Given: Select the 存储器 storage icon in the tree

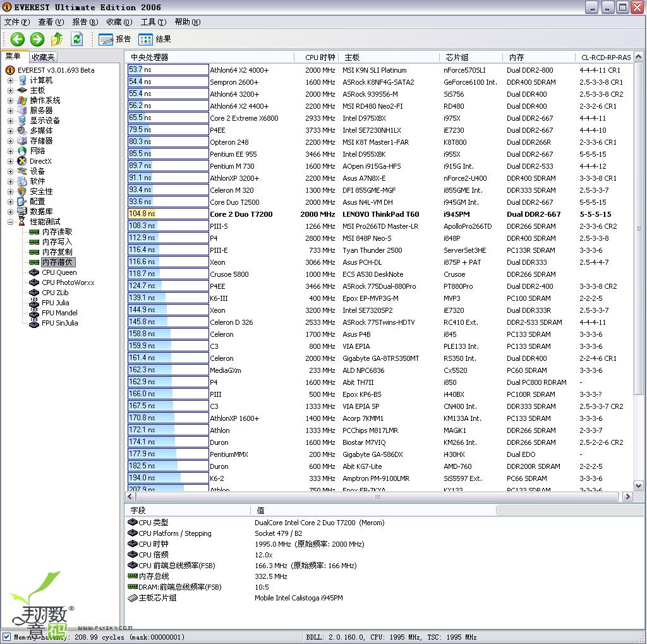Looking at the screenshot, I should pyautogui.click(x=22, y=141).
